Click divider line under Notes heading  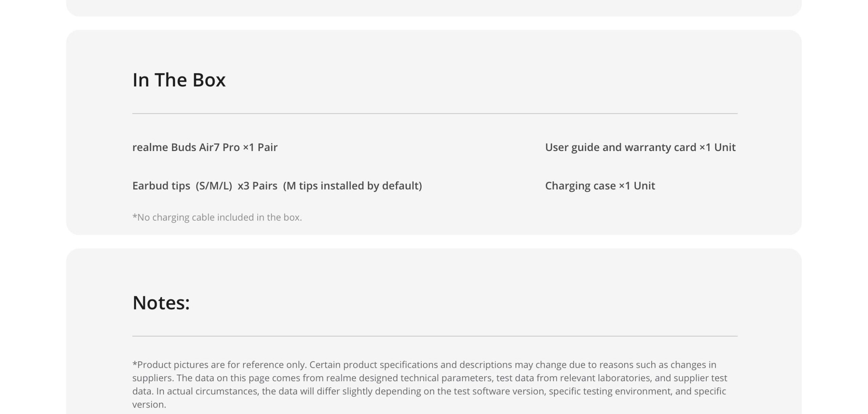(x=435, y=336)
